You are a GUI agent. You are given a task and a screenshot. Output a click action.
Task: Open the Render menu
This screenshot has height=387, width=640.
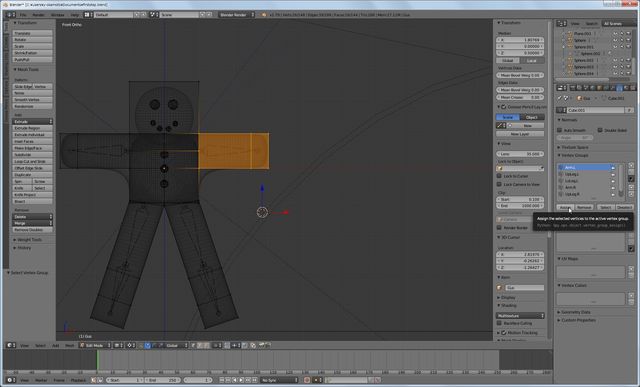click(x=39, y=15)
